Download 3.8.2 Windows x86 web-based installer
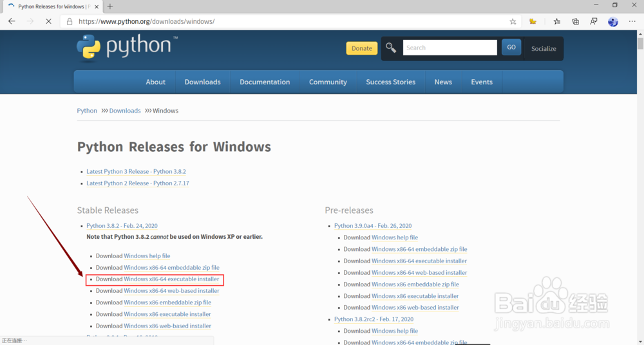Image resolution: width=644 pixels, height=345 pixels. pyautogui.click(x=167, y=326)
